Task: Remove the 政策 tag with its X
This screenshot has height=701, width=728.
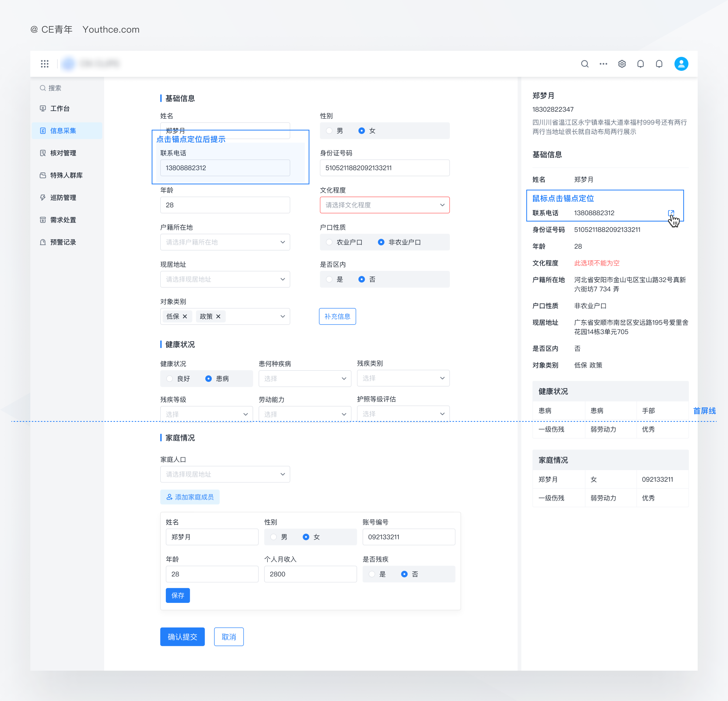Action: (218, 317)
